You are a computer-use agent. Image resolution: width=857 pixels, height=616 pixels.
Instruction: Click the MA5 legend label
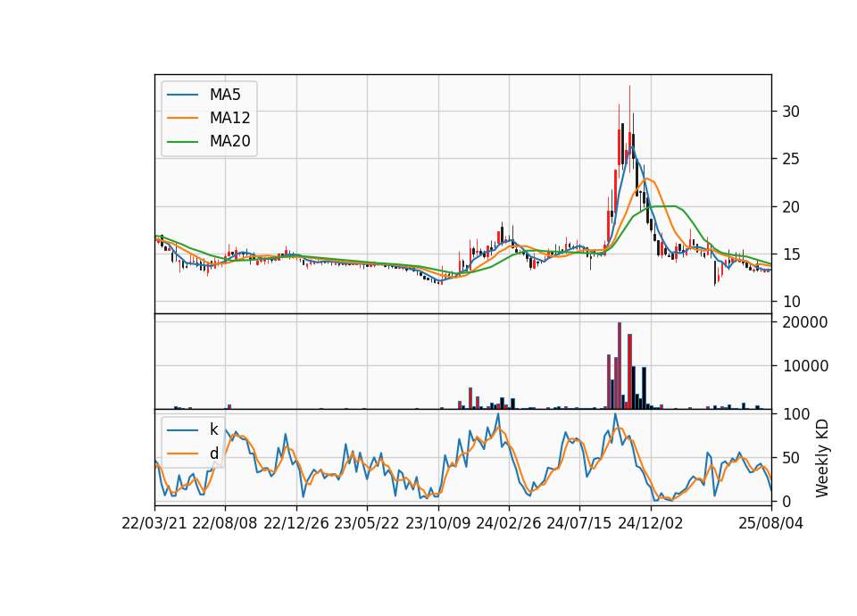[x=225, y=95]
